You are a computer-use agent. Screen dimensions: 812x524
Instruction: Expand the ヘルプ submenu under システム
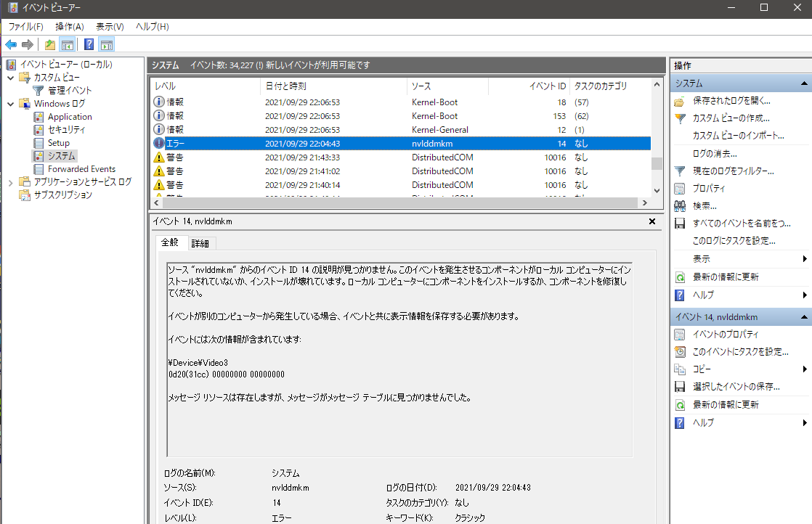pos(804,295)
